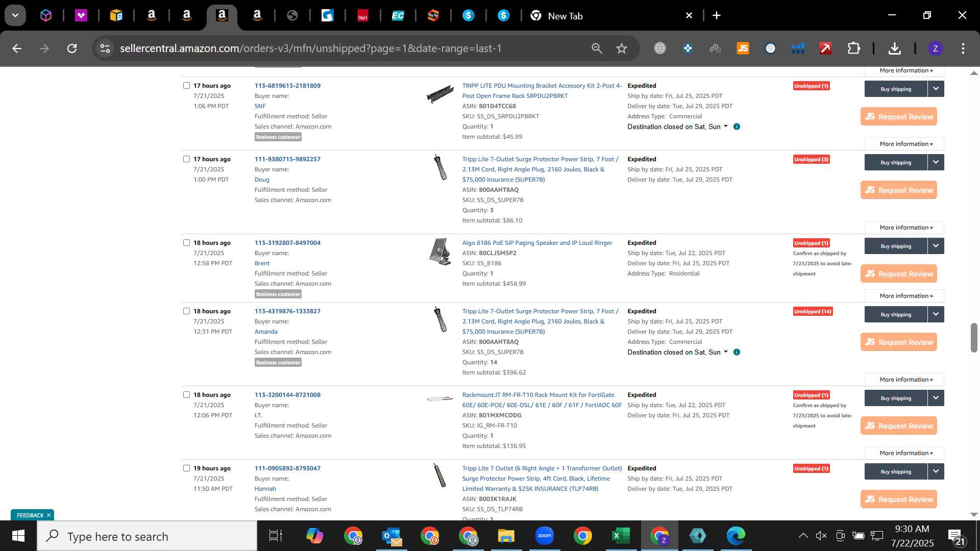Click page vertical scrollbar thumb
This screenshot has width=980, height=551.
click(x=974, y=337)
